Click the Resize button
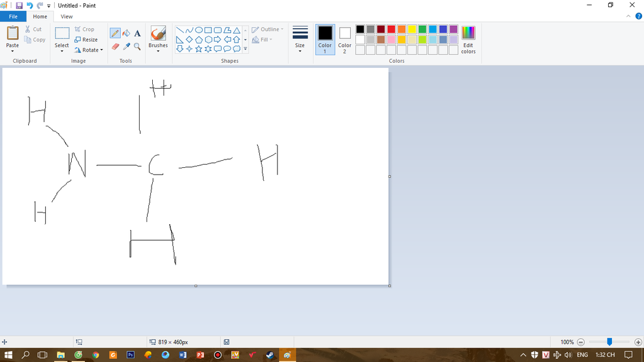The image size is (644, 362). point(86,40)
